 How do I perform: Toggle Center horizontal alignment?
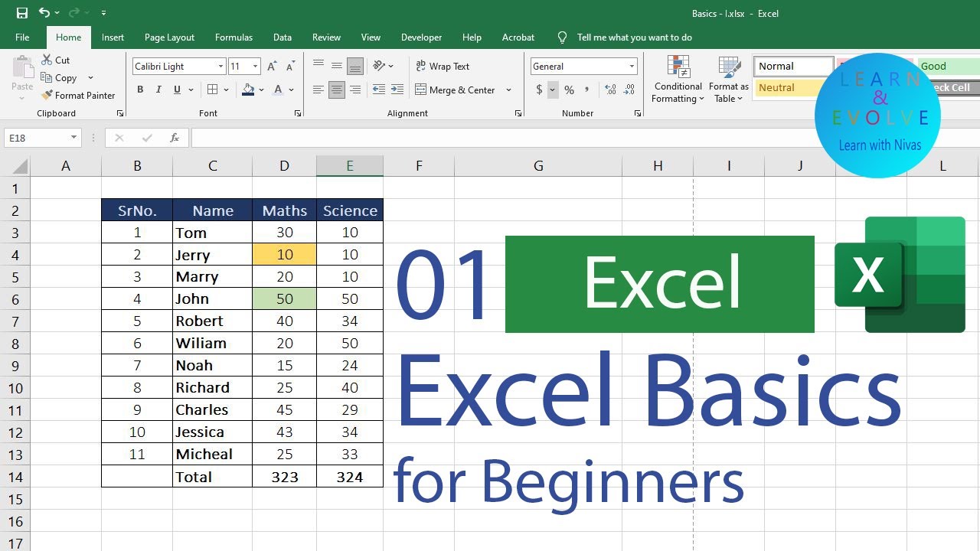(337, 90)
